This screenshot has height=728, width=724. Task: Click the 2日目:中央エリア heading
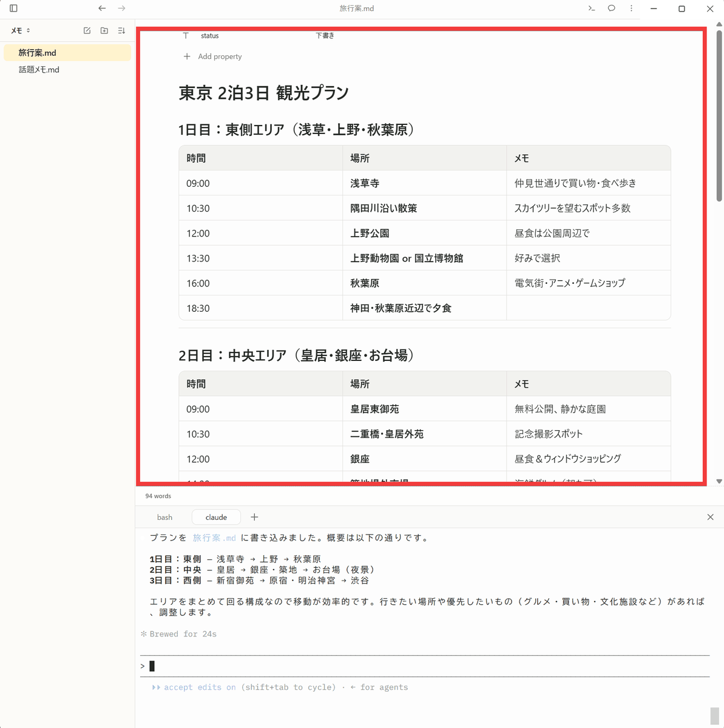296,356
